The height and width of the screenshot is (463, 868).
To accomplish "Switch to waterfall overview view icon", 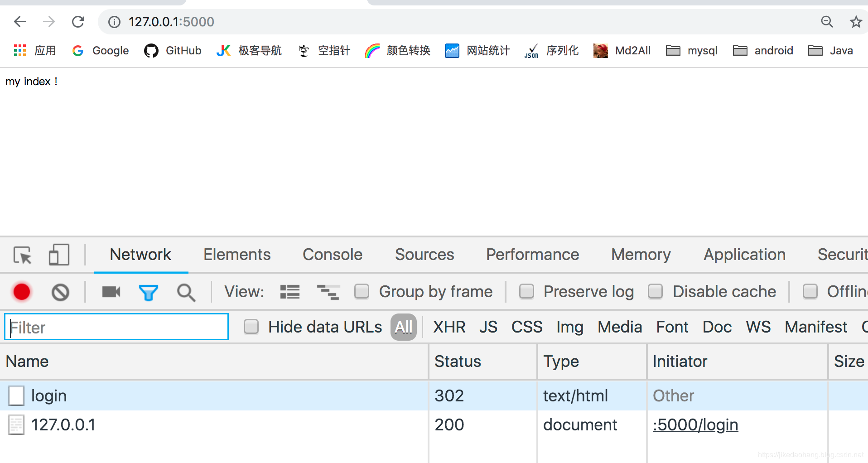I will pyautogui.click(x=328, y=292).
